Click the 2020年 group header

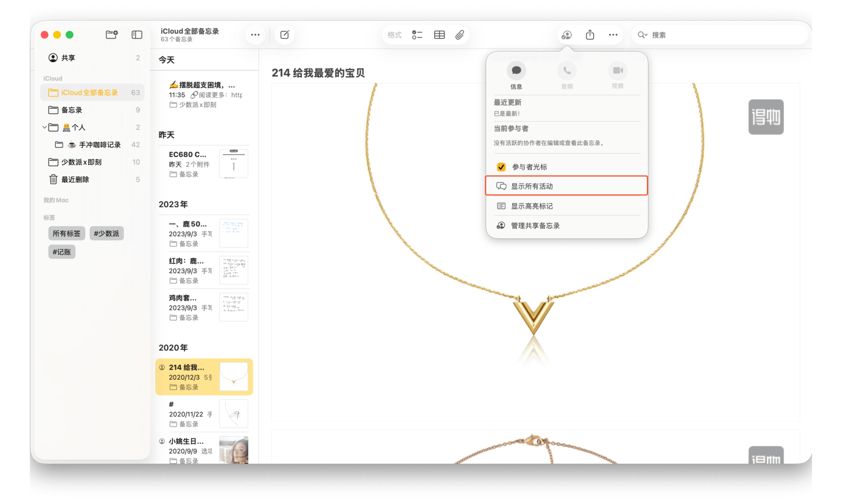[x=173, y=348]
